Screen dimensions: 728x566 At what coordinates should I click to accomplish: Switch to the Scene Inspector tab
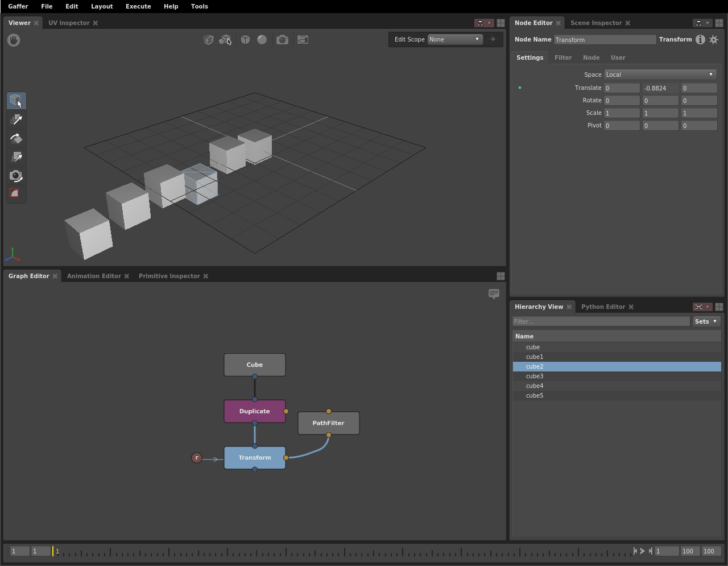coord(595,23)
